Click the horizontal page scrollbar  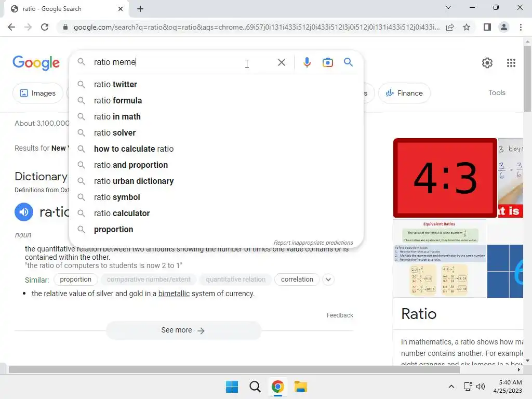pos(234,370)
